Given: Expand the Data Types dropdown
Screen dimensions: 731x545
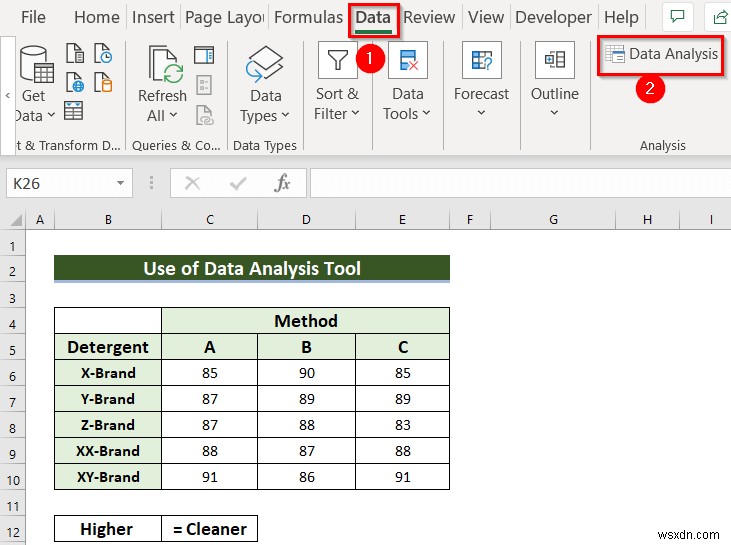Looking at the screenshot, I should coord(285,115).
